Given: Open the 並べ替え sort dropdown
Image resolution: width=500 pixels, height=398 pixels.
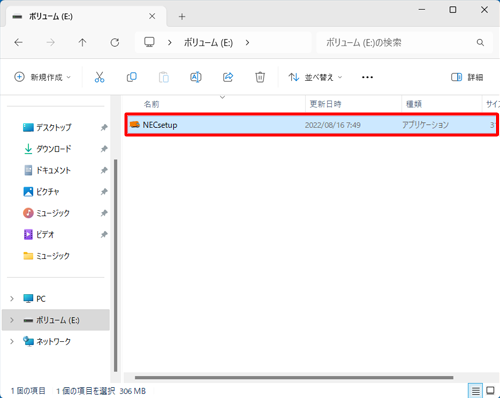Looking at the screenshot, I should click(315, 77).
